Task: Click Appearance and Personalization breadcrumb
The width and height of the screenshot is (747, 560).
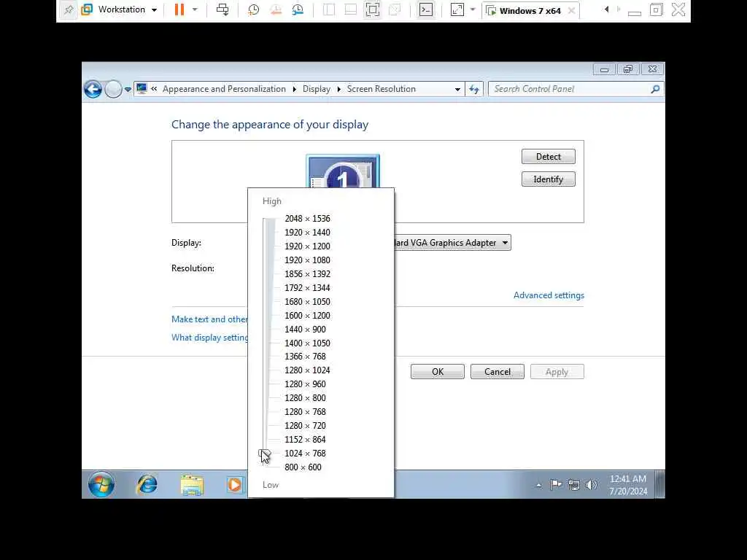Action: (x=224, y=89)
